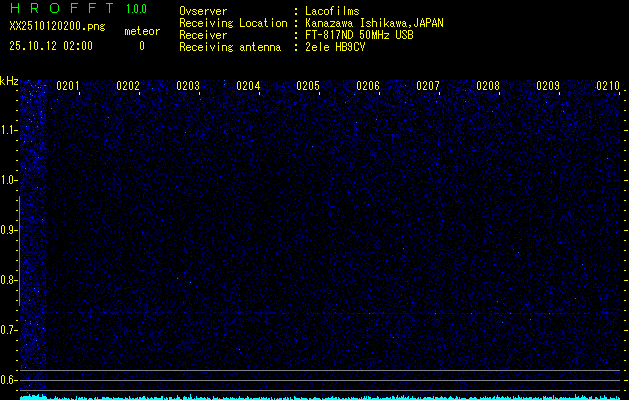Click the meteor count value 0
The image size is (629, 400).
point(141,46)
